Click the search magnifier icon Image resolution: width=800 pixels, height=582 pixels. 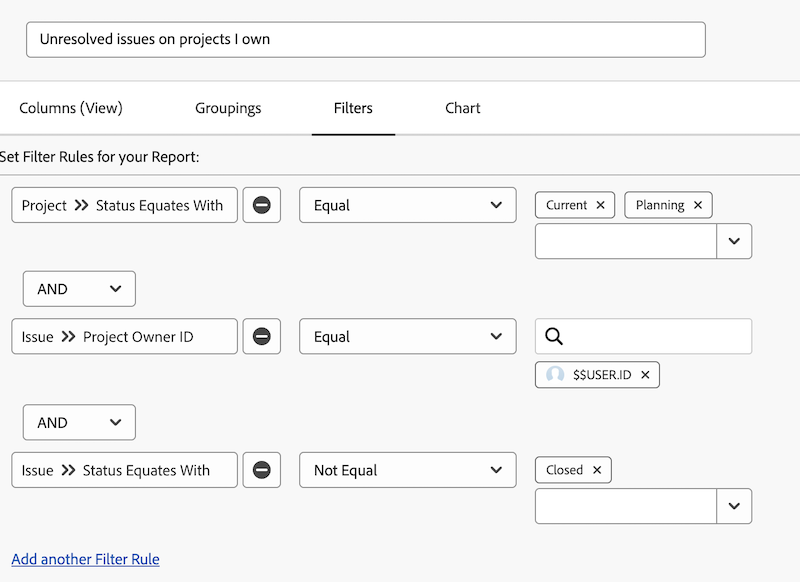pos(554,337)
